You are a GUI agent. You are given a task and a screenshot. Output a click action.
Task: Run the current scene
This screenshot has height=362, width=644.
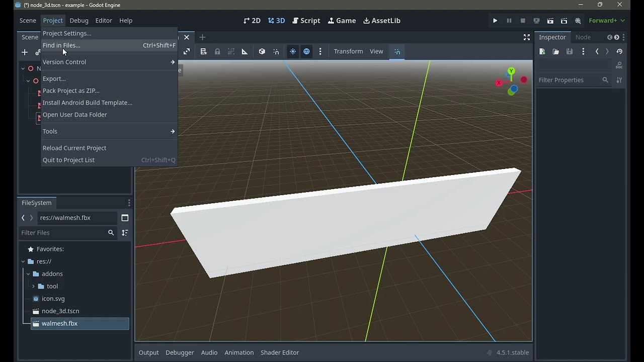550,21
